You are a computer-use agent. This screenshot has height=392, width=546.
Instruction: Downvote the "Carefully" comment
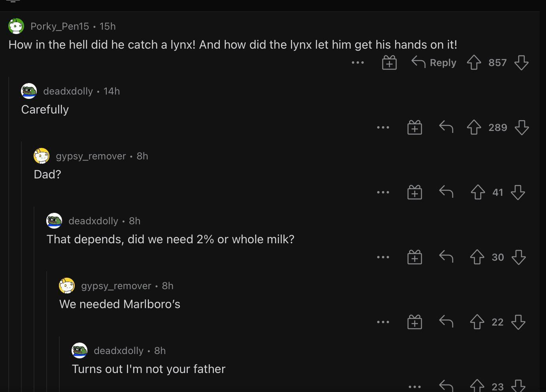click(521, 127)
